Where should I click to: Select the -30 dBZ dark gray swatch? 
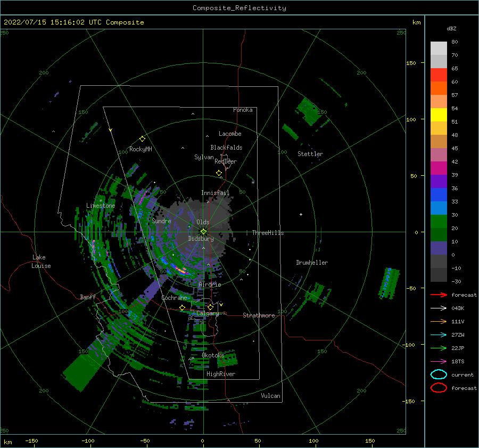[x=439, y=275]
